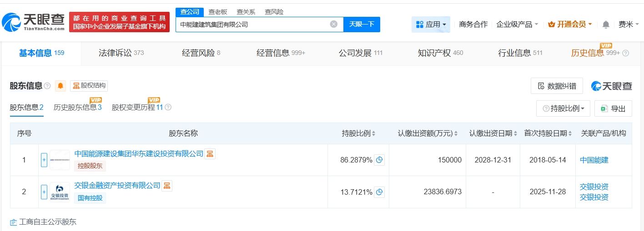Click the notification bell in top navigation

click(x=606, y=25)
